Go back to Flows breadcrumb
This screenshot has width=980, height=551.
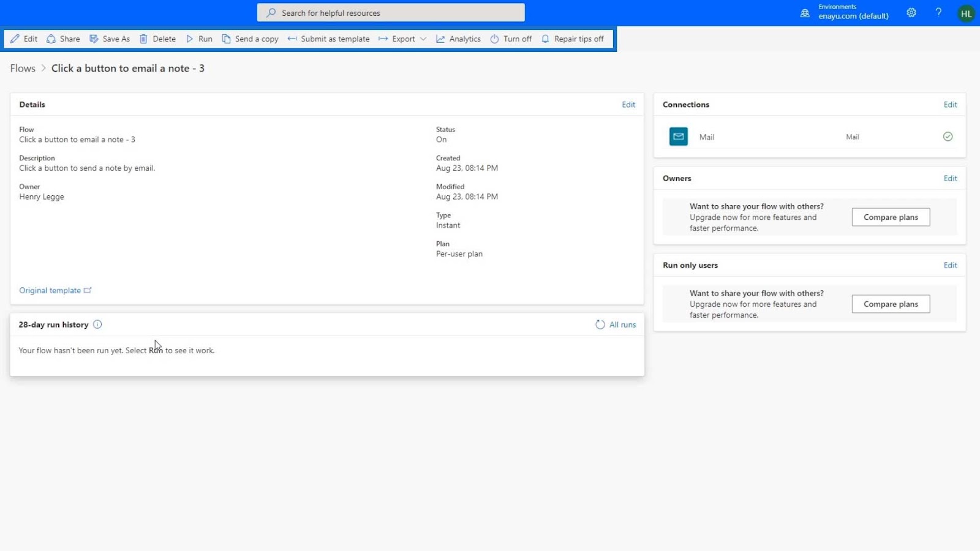tap(23, 68)
